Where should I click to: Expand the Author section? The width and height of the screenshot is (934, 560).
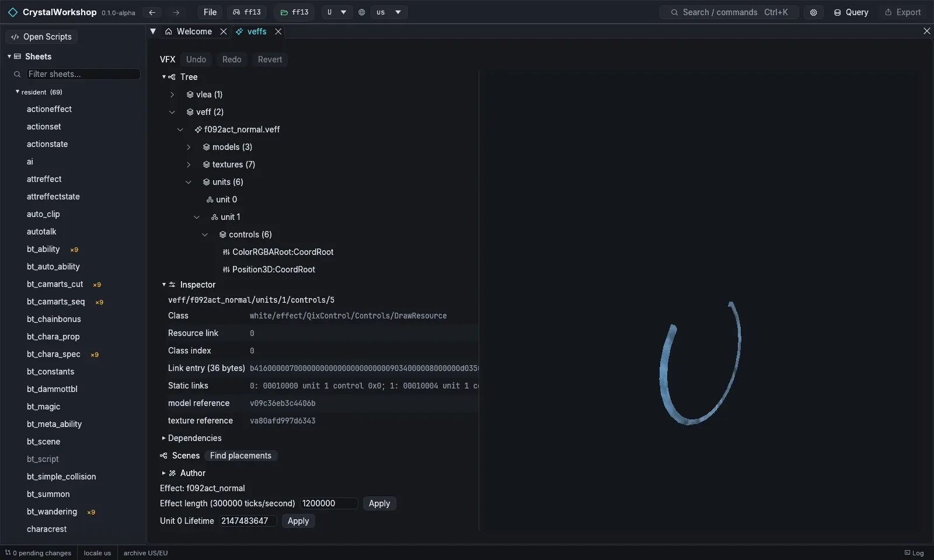coord(164,473)
